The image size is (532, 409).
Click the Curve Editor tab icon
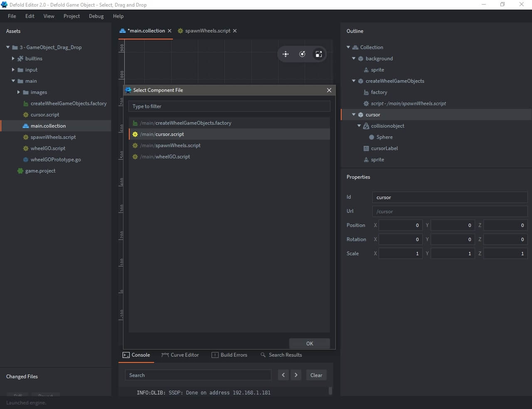click(165, 355)
